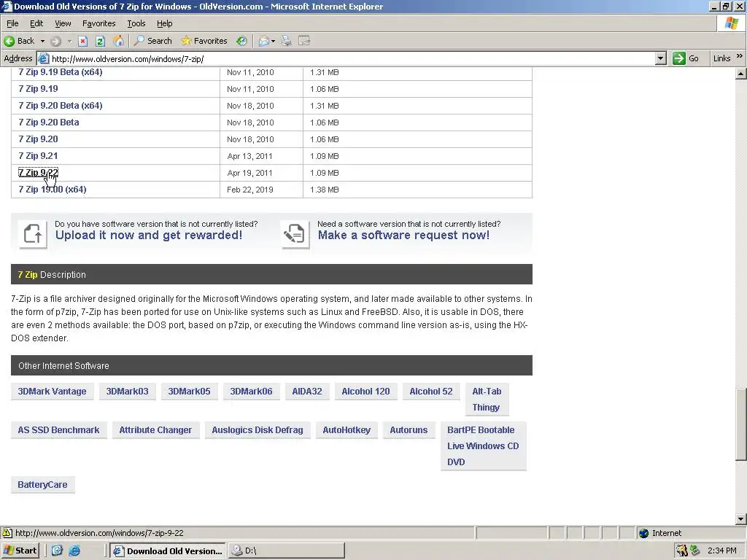Viewport: 747px width, 560px height.
Task: Click the scrollbar up arrow
Action: click(x=740, y=74)
